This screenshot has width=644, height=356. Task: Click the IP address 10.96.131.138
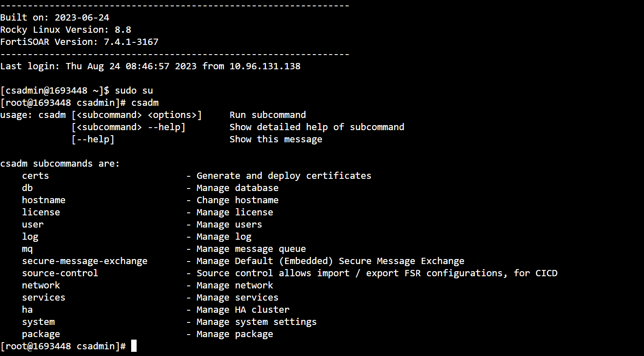coord(265,66)
